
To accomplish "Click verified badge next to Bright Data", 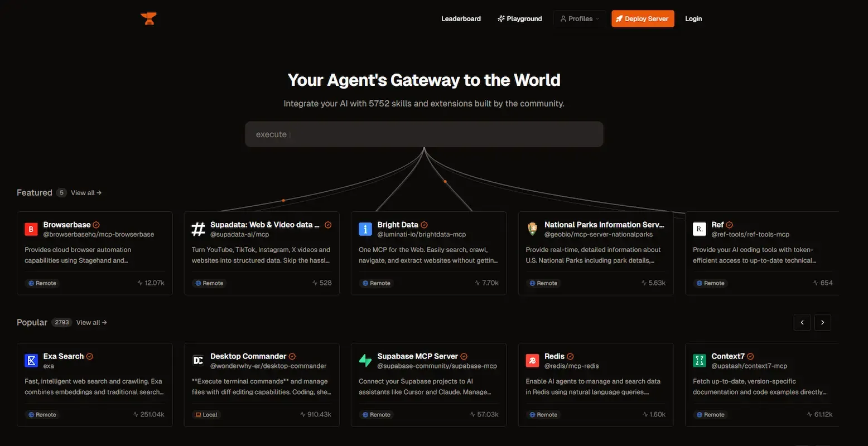I will [x=424, y=225].
